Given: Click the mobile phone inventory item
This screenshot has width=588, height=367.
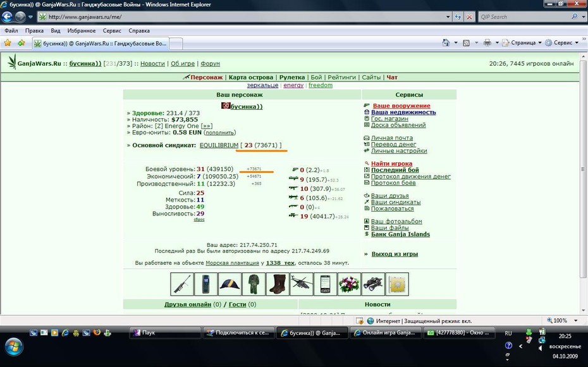Looking at the screenshot, I should pos(206,284).
